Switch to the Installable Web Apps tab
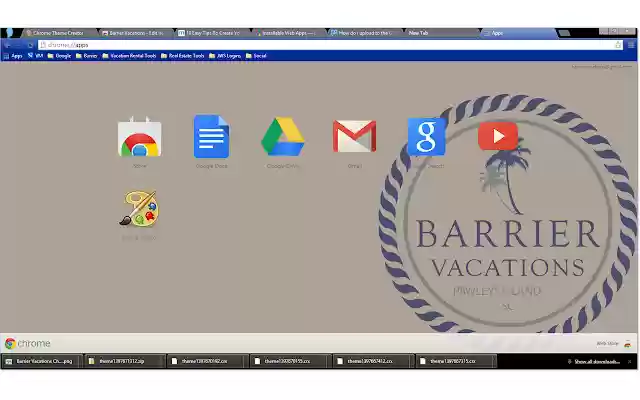The height and width of the screenshot is (400, 640). [288, 33]
